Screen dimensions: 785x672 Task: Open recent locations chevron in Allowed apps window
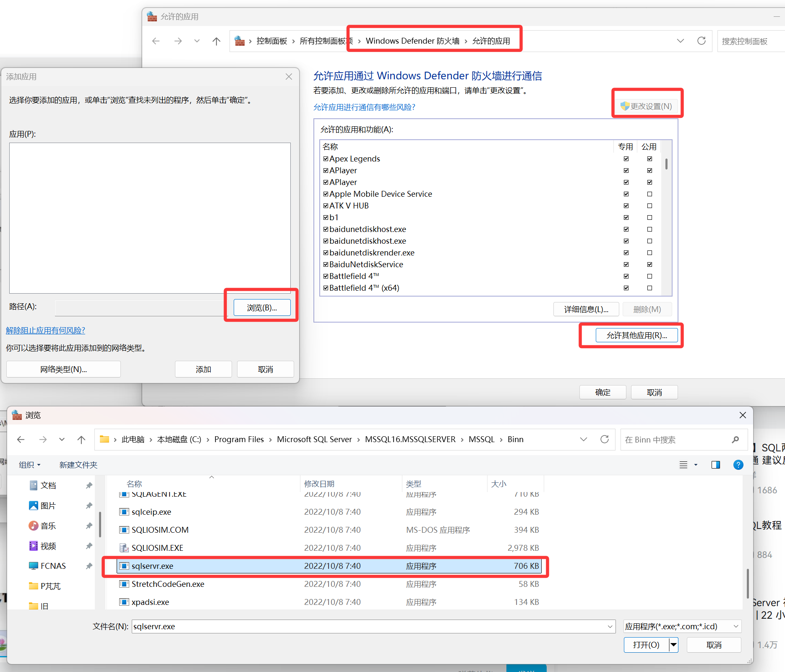click(197, 41)
